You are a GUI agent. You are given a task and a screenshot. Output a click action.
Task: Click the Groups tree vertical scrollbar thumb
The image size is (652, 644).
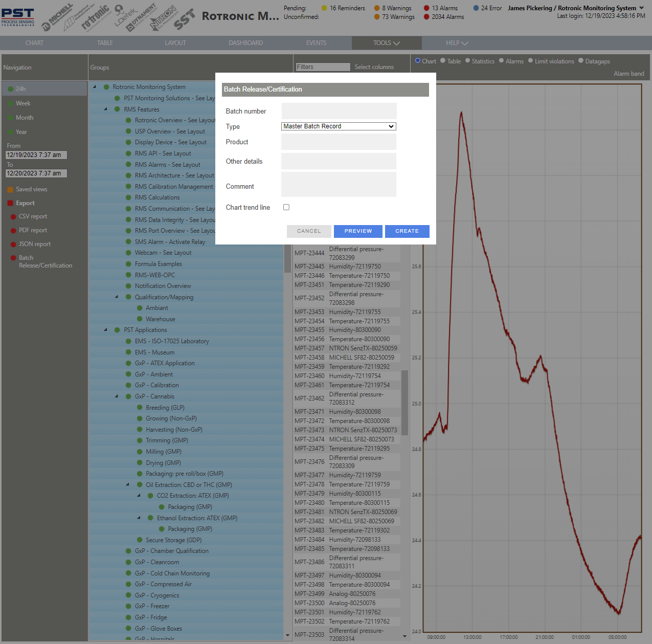tap(287, 258)
